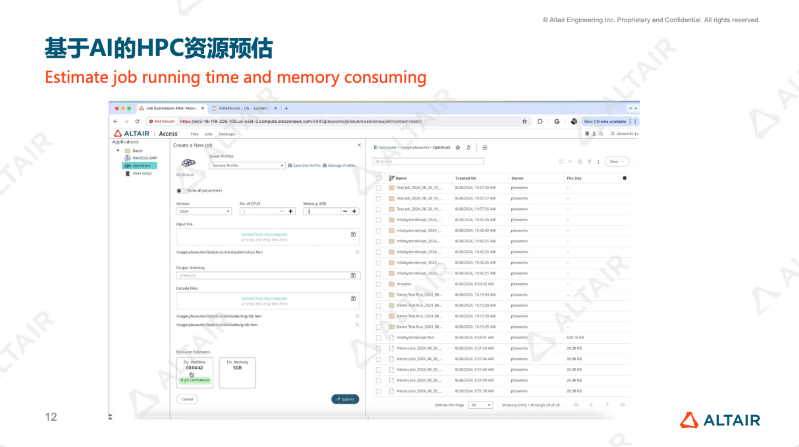Remove the dvgrids.fem include file

pyautogui.click(x=357, y=316)
